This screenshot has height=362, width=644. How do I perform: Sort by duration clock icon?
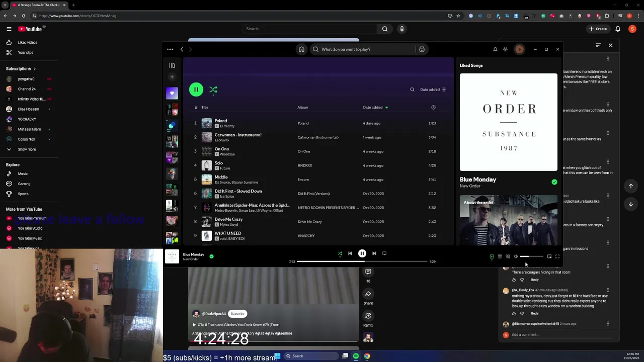[433, 107]
